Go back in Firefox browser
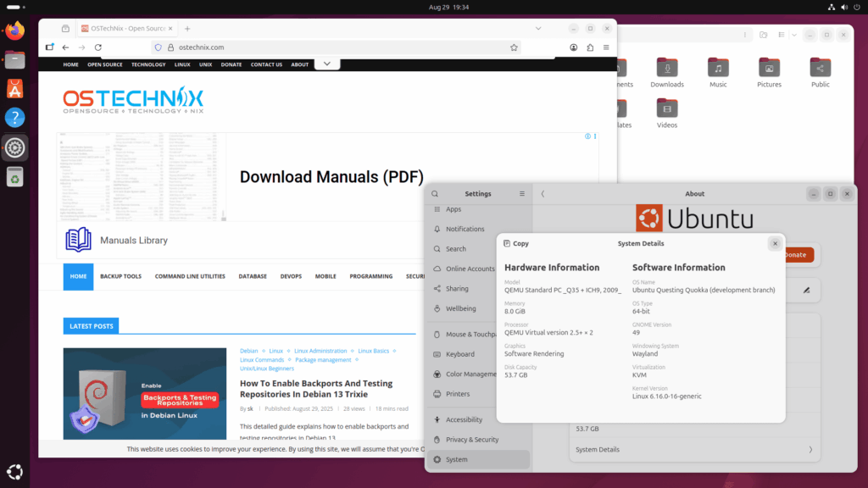This screenshot has height=488, width=868. [65, 47]
